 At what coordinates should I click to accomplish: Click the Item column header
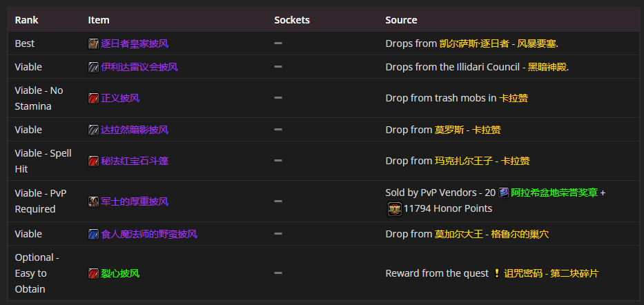[x=99, y=20]
